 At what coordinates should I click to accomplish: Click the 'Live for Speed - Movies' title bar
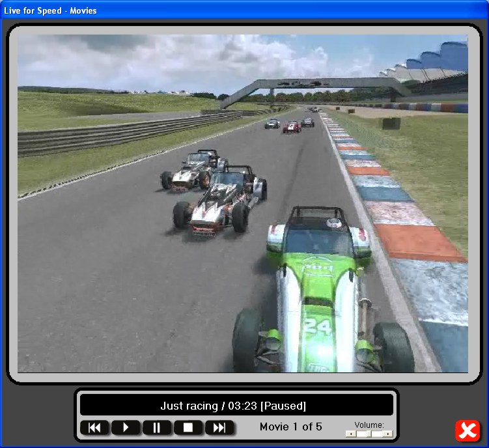click(245, 10)
